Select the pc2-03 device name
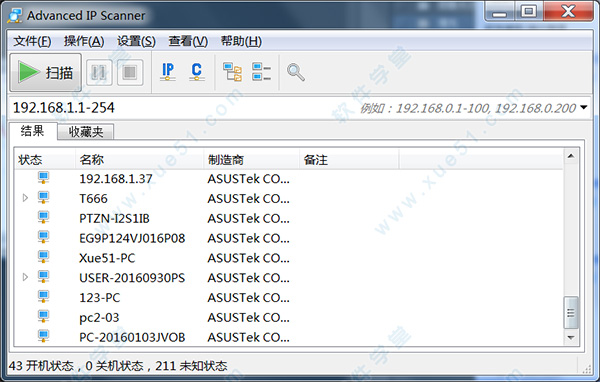This screenshot has width=600, height=382. pos(99,318)
